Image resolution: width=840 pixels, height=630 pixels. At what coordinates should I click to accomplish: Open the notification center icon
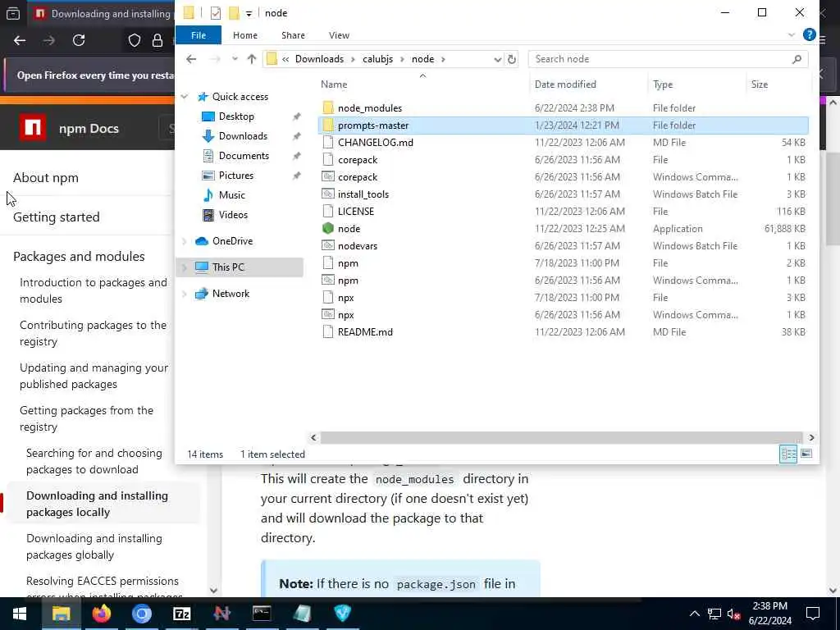click(812, 614)
